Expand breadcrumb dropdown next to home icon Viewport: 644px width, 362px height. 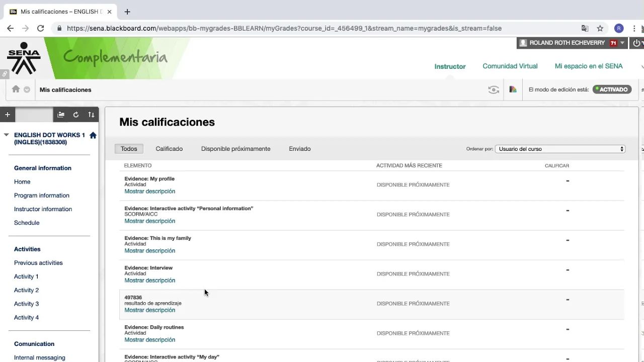(27, 90)
